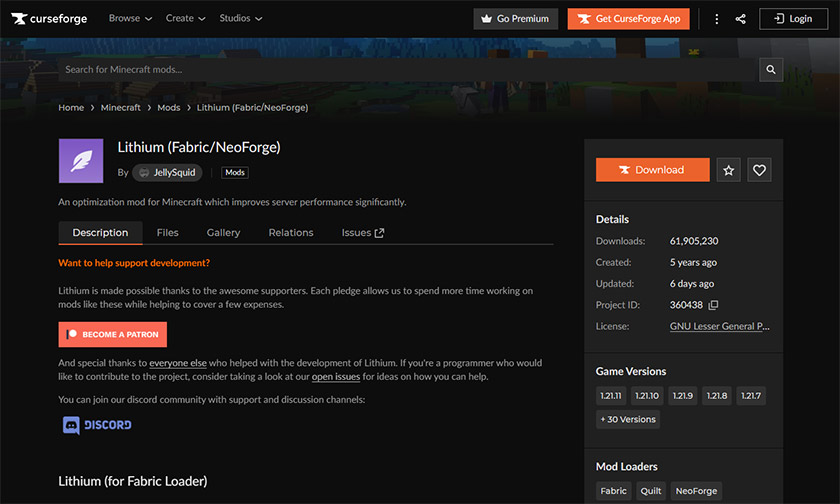Star this mod with the star icon

[x=729, y=170]
